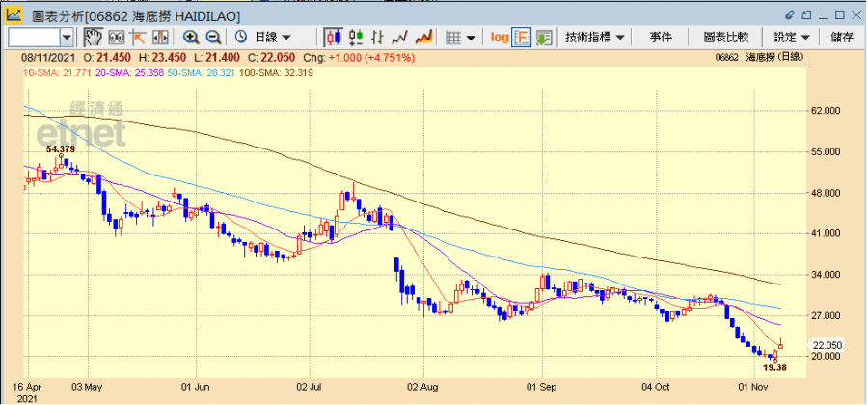
Task: Click the zoom in magnifier
Action: [191, 38]
